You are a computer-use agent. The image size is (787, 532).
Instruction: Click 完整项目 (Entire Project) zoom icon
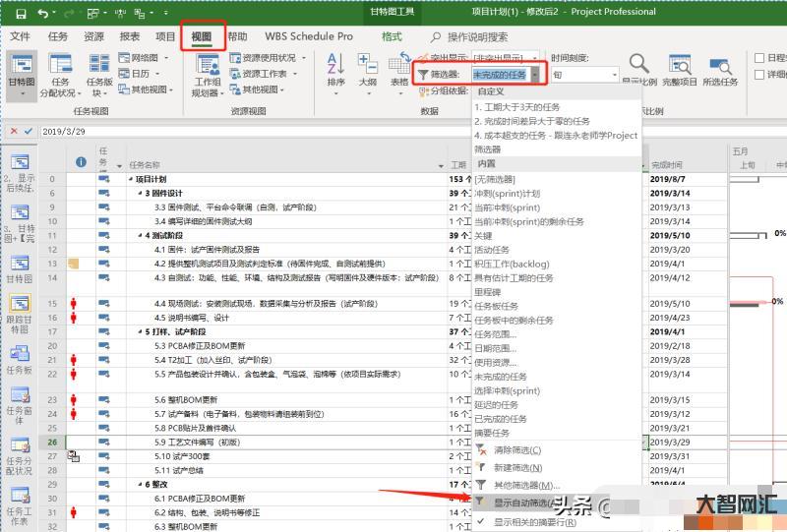(x=679, y=71)
